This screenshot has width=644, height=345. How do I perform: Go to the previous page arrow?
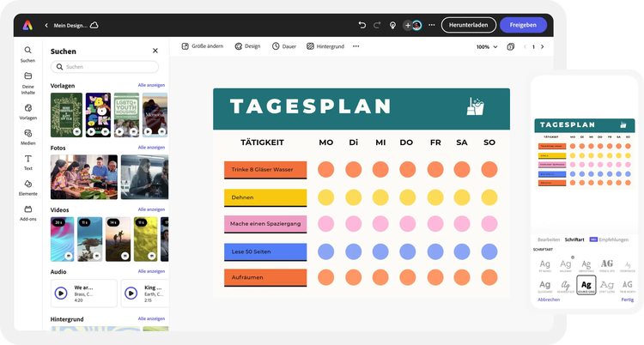tap(525, 47)
